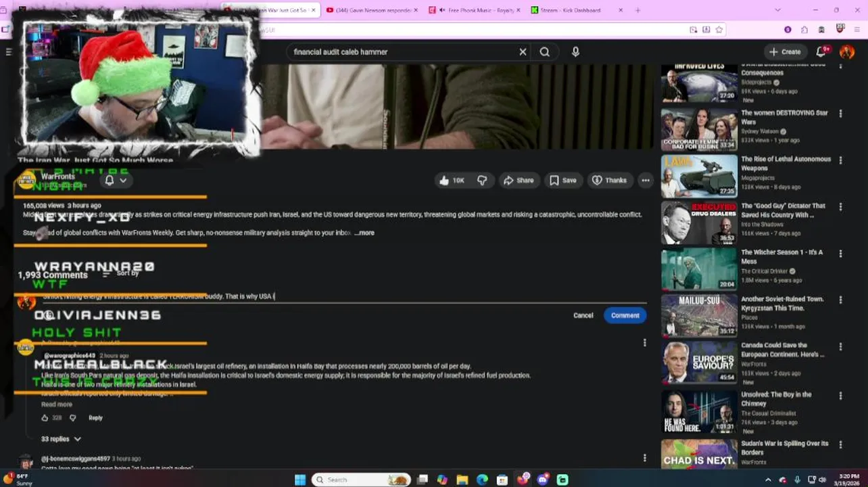Bookmark this page with the star icon
The width and height of the screenshot is (868, 487).
719,30
